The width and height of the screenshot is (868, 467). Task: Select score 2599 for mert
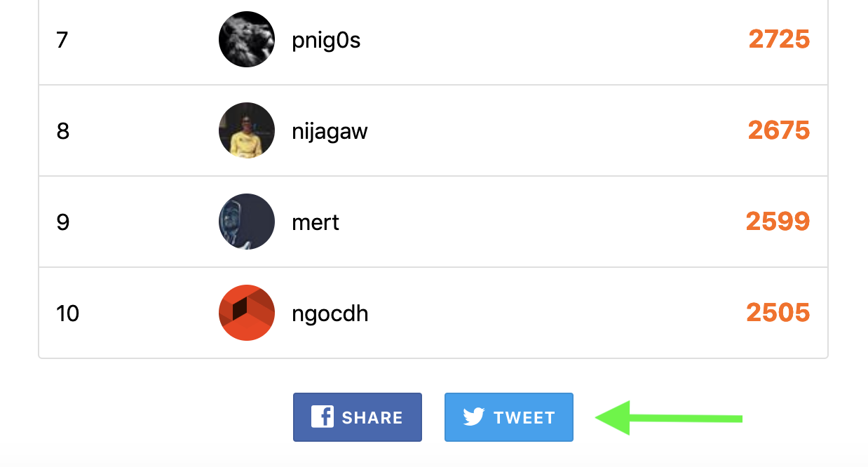[x=778, y=222]
